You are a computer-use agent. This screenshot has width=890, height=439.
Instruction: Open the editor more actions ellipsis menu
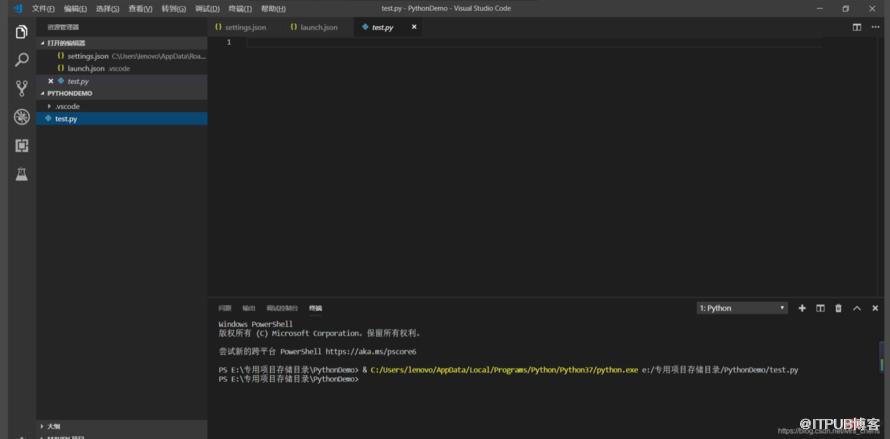click(x=875, y=27)
